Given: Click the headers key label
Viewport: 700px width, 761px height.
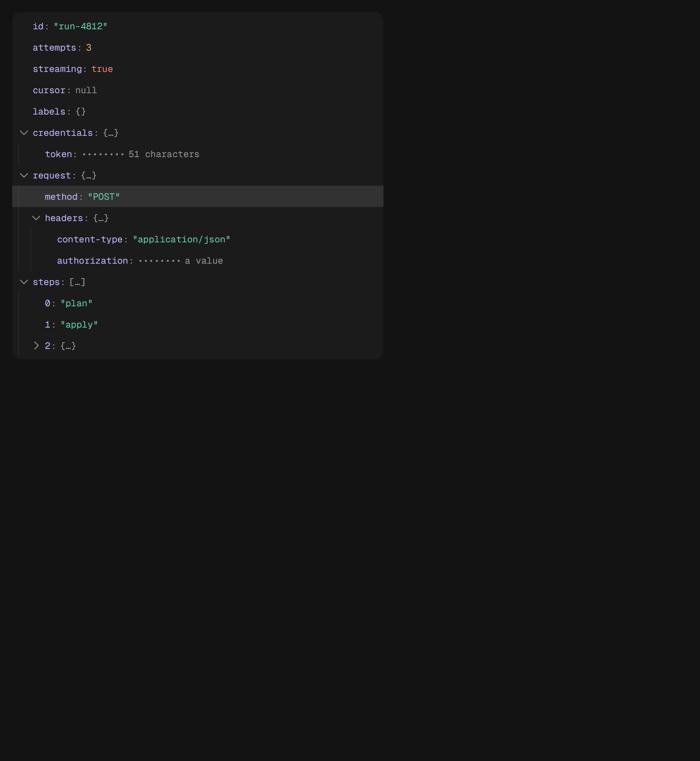Looking at the screenshot, I should point(64,218).
